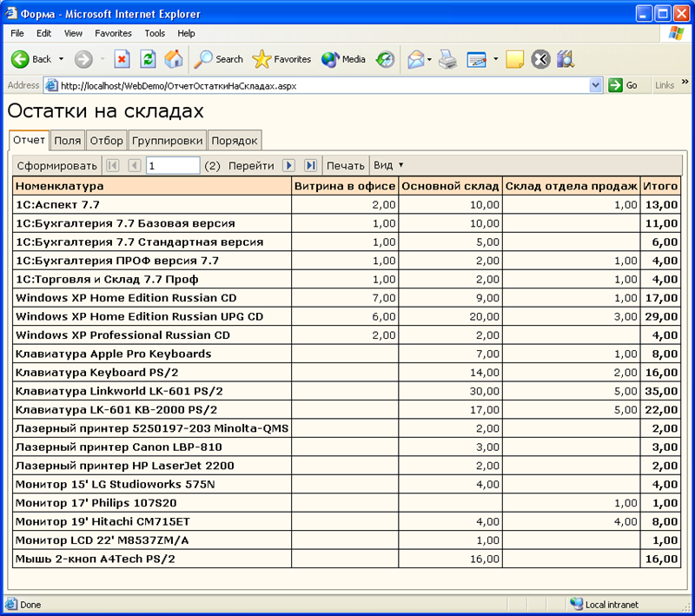Screen dimensions: 695x616
Task: Expand the Links toolbar chevron
Action: point(685,82)
